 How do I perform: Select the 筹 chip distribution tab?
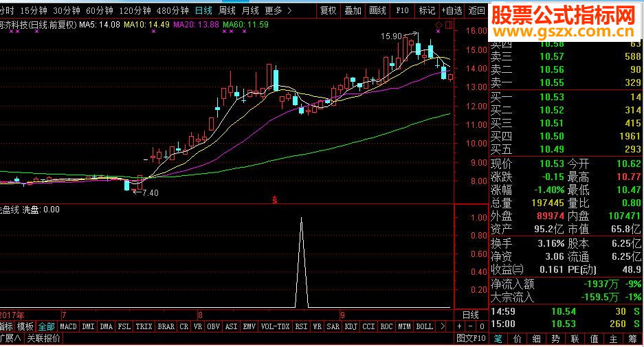tap(632, 339)
